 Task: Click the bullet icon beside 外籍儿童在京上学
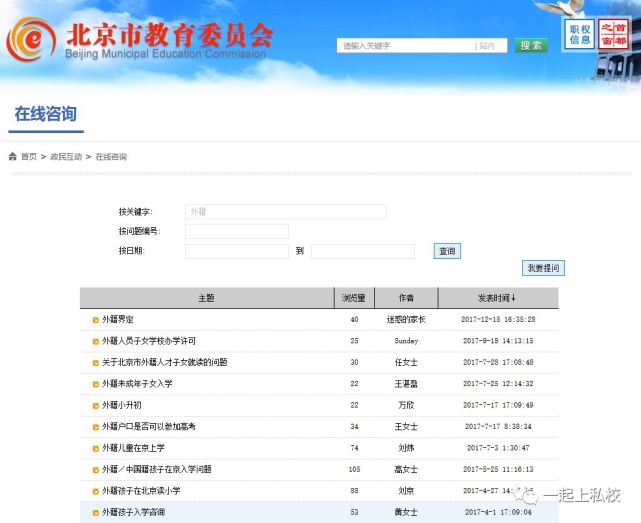96,448
